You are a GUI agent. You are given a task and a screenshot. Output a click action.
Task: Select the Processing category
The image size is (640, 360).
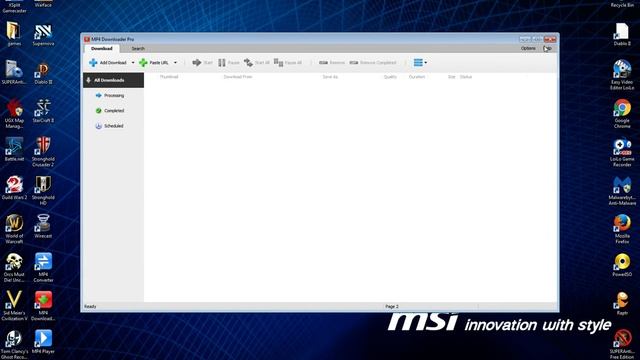[x=113, y=96]
